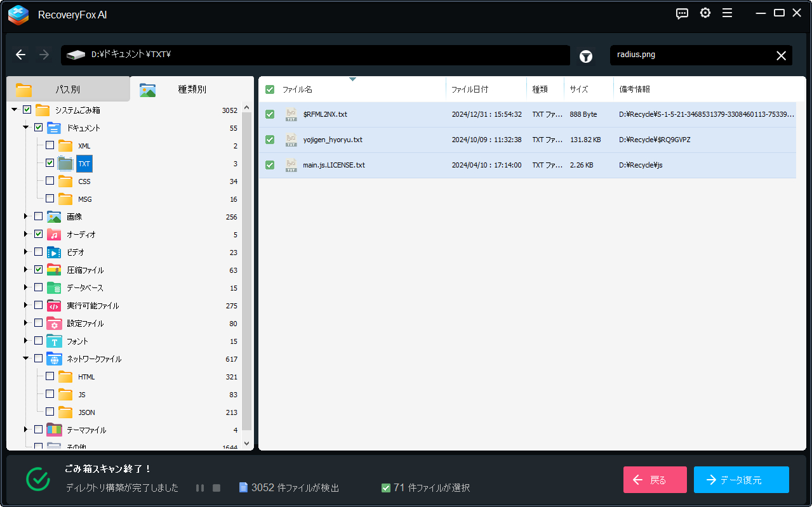The image size is (812, 507).
Task: Open the JSON folder icon
Action: 65,412
